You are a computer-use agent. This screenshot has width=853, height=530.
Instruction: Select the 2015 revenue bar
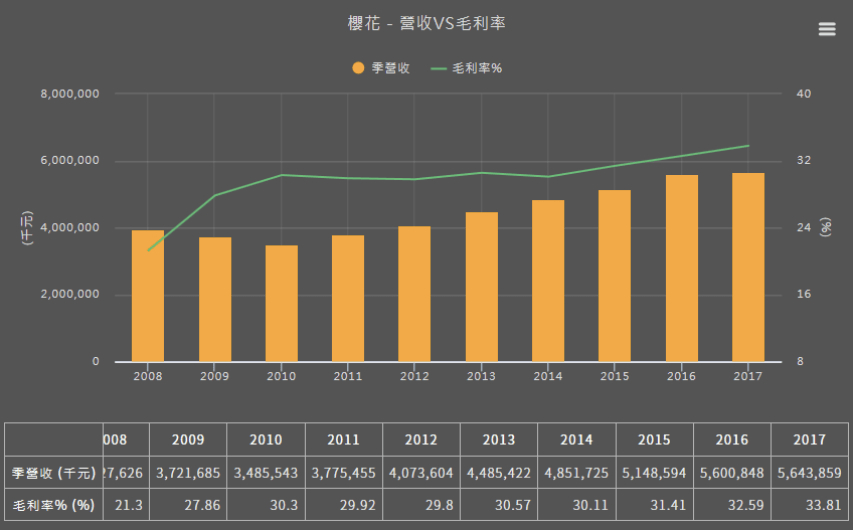pos(615,276)
